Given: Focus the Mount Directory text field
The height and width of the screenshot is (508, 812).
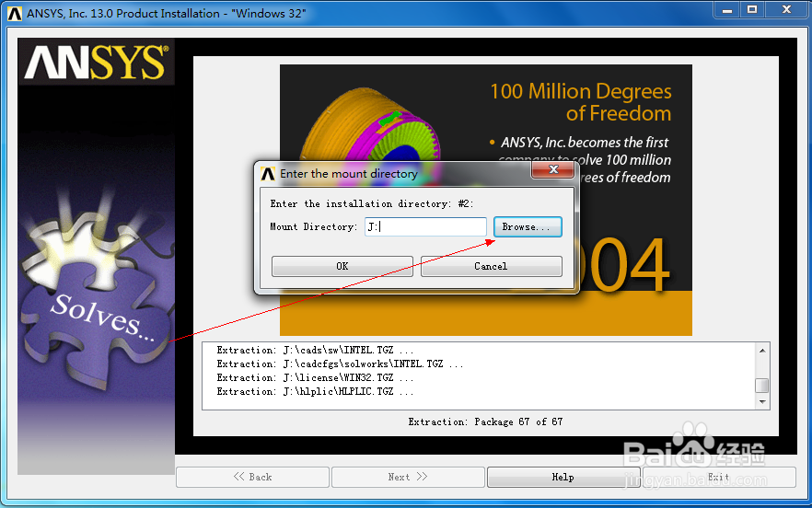Looking at the screenshot, I should point(425,226).
